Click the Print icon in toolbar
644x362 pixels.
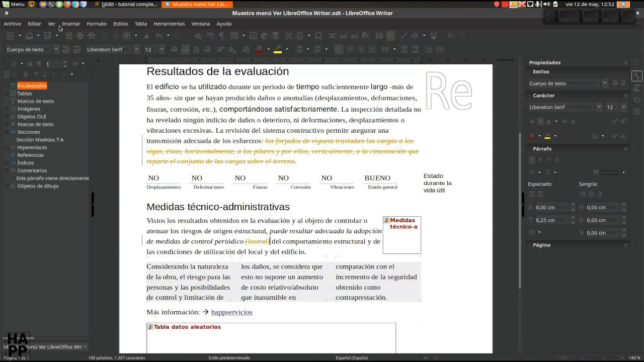pyautogui.click(x=80, y=36)
